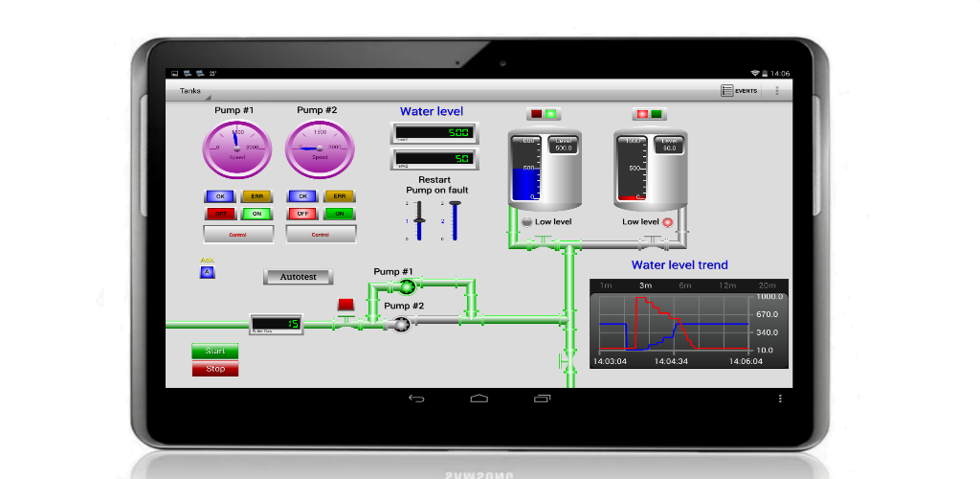Viewport: 980px width, 479px height.
Task: Click the water level display showing 500
Action: pyautogui.click(x=434, y=133)
